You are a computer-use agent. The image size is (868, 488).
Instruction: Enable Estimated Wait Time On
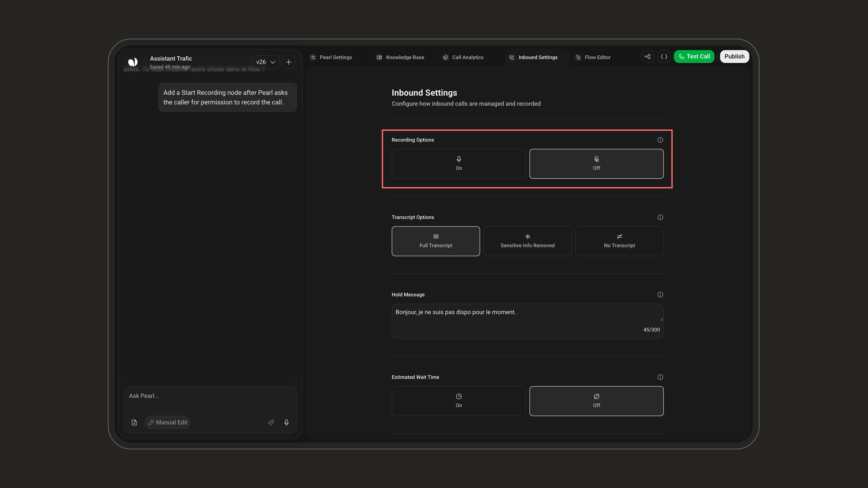(459, 401)
